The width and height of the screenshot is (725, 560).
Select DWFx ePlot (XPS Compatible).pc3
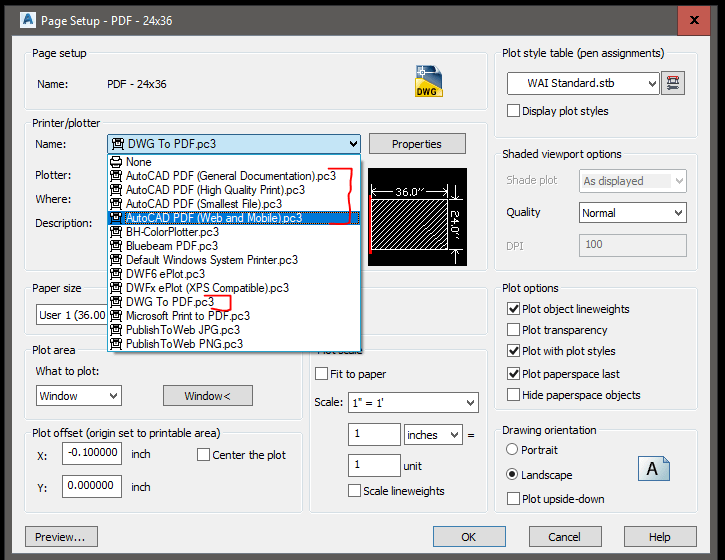point(234,288)
